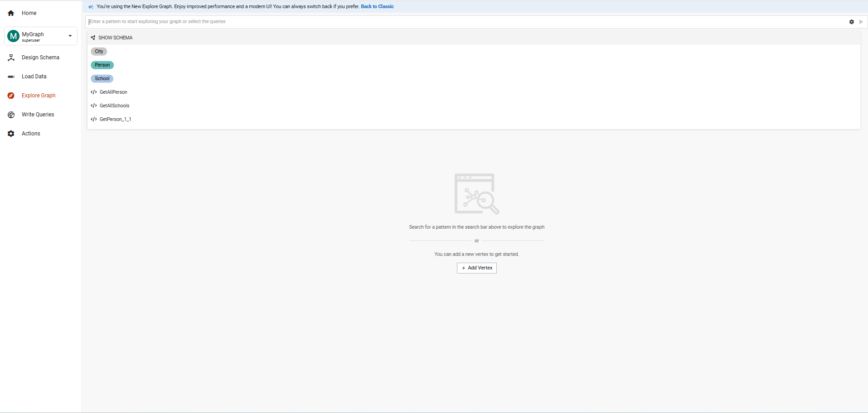Select the City vertex type chip
868x413 pixels.
pyautogui.click(x=99, y=51)
